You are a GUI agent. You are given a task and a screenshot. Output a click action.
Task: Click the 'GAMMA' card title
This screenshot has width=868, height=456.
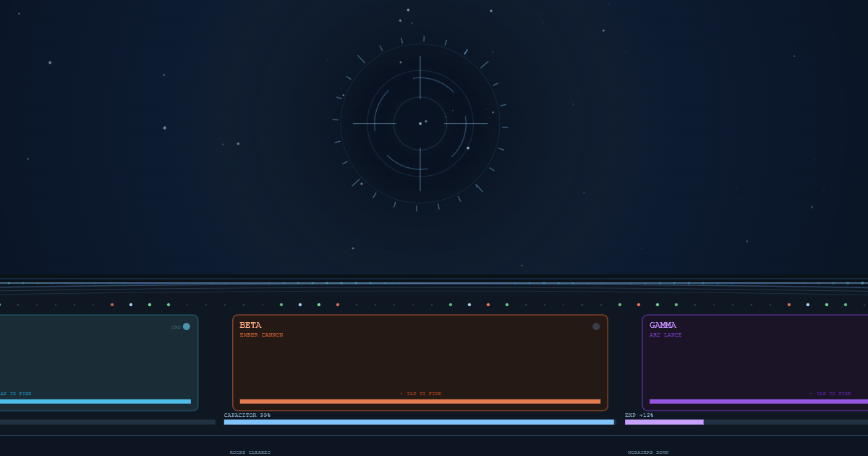coord(663,326)
